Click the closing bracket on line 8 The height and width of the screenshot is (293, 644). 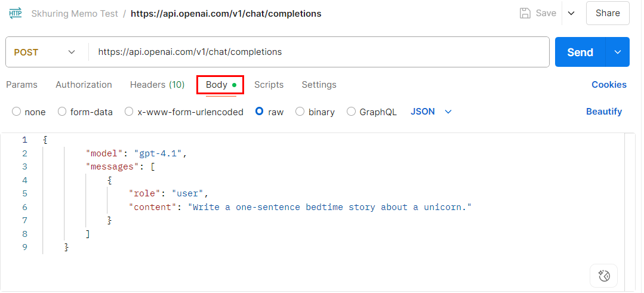point(88,234)
